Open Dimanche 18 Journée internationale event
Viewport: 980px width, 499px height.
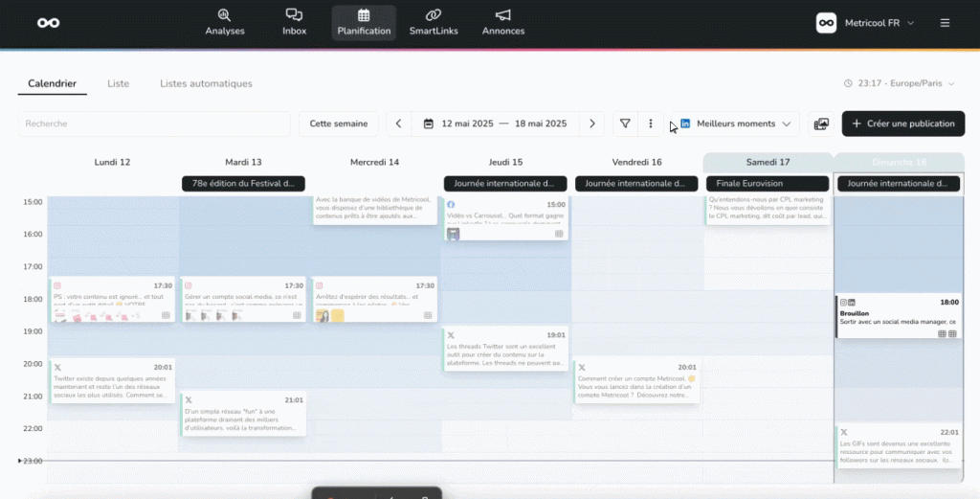pyautogui.click(x=899, y=184)
